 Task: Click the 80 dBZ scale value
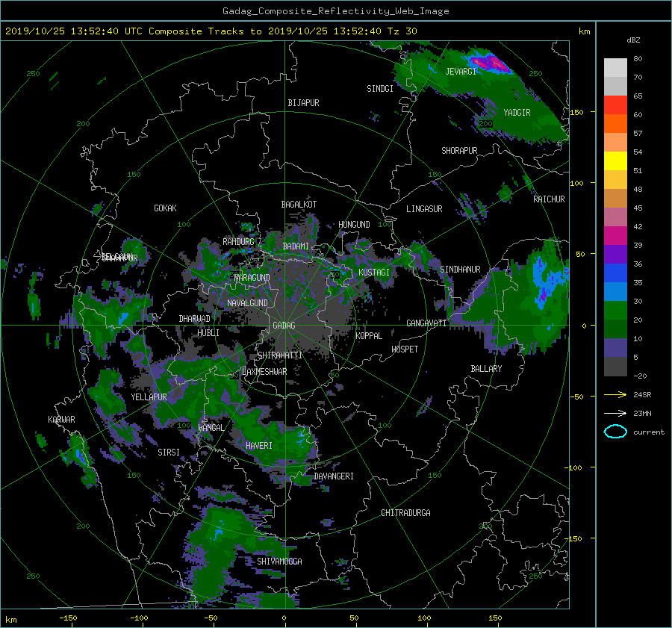[x=638, y=59]
